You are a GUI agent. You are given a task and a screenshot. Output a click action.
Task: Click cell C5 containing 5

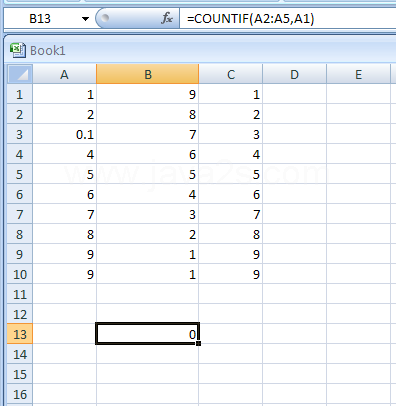point(231,174)
